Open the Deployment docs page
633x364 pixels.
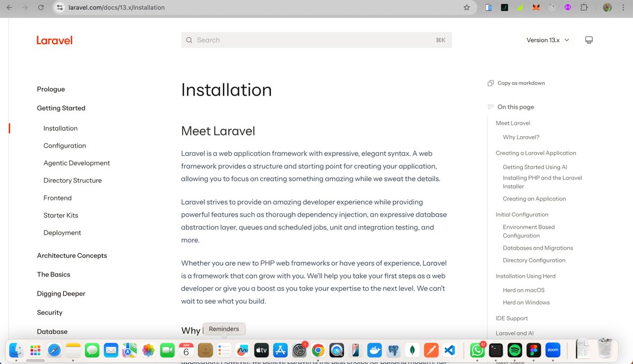click(62, 233)
